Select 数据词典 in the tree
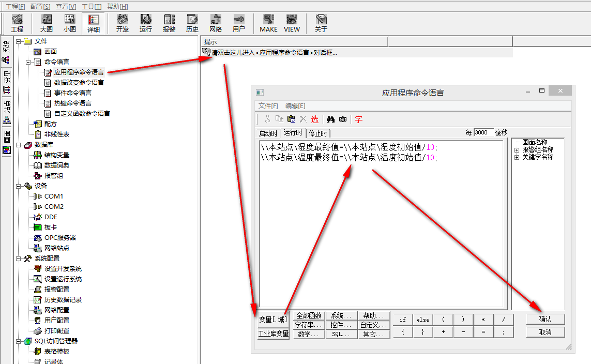Image resolution: width=591 pixels, height=364 pixels. click(56, 165)
